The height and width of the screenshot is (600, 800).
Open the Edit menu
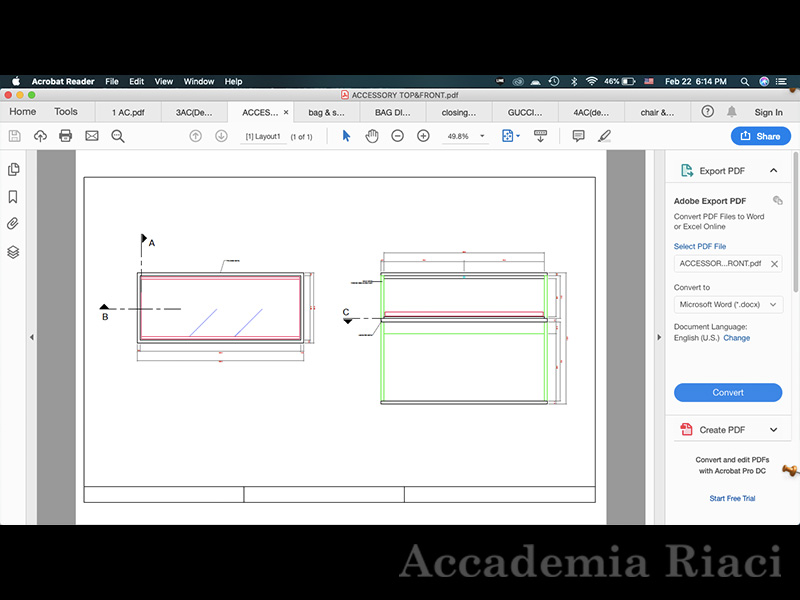pyautogui.click(x=136, y=82)
